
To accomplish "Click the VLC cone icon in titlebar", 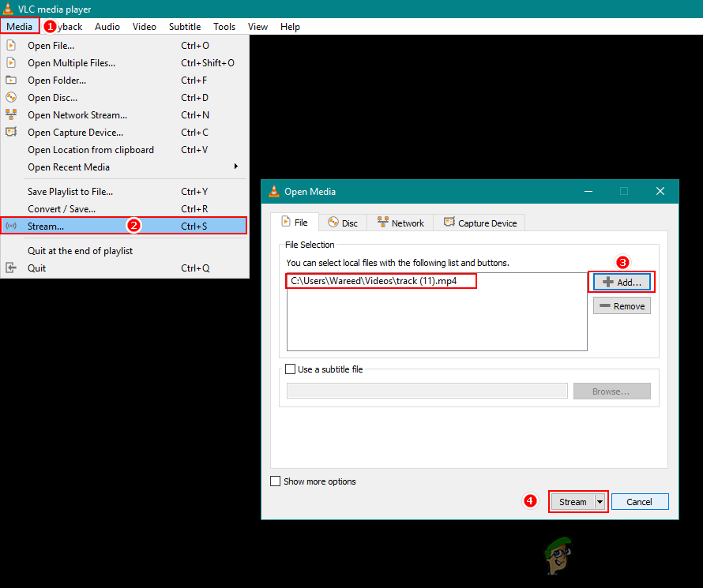I will (x=9, y=9).
